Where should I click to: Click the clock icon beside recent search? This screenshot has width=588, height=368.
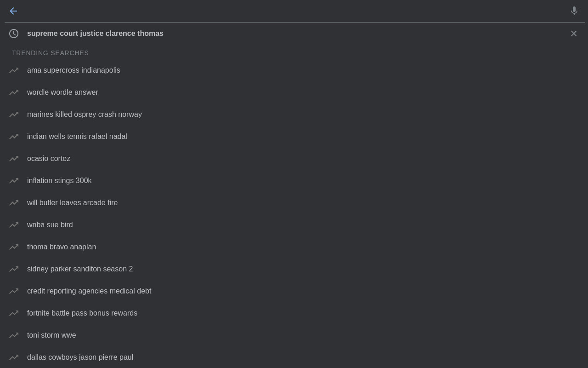pos(14,34)
